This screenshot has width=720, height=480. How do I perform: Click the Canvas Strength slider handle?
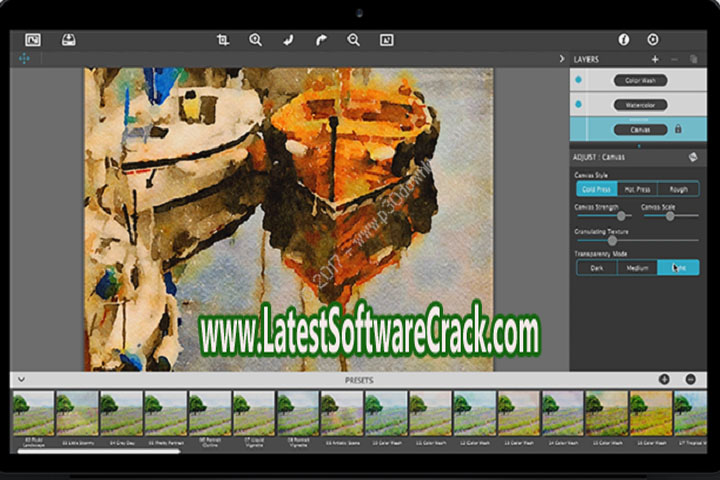[621, 215]
